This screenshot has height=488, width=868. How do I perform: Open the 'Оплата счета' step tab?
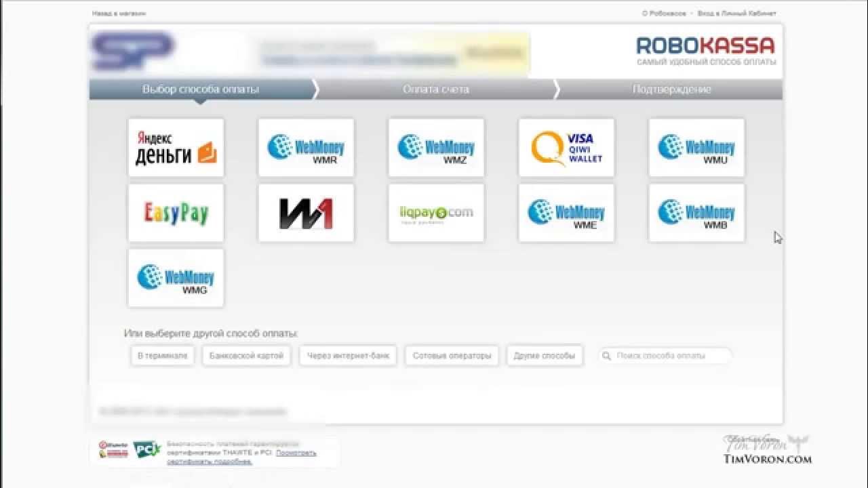(436, 89)
